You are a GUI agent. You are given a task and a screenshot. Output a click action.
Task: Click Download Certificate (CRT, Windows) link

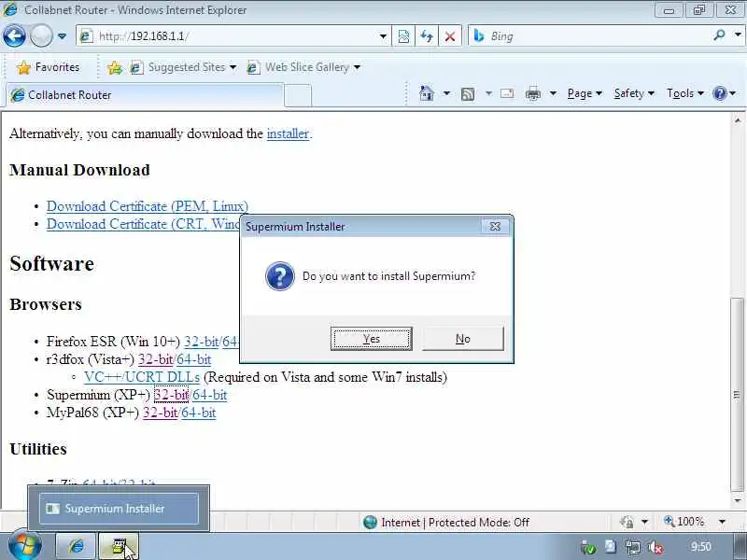coord(143,224)
